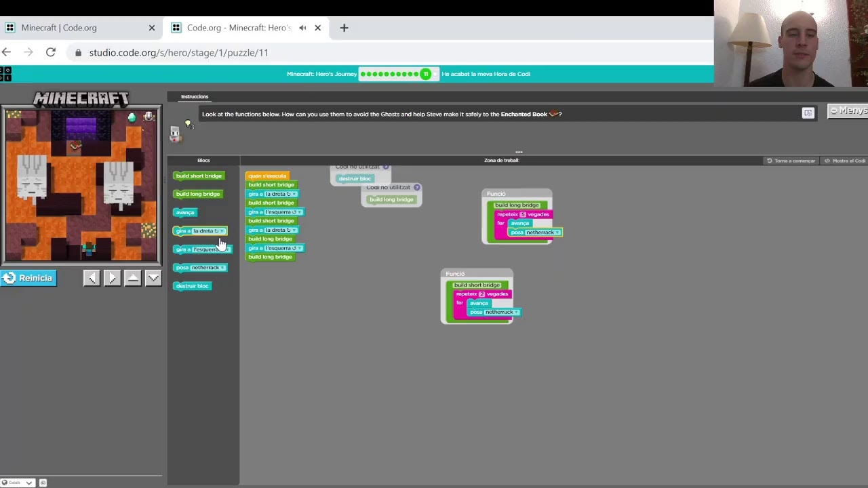This screenshot has height=488, width=868.
Task: Click the instructions panel resize grip
Action: coord(519,152)
